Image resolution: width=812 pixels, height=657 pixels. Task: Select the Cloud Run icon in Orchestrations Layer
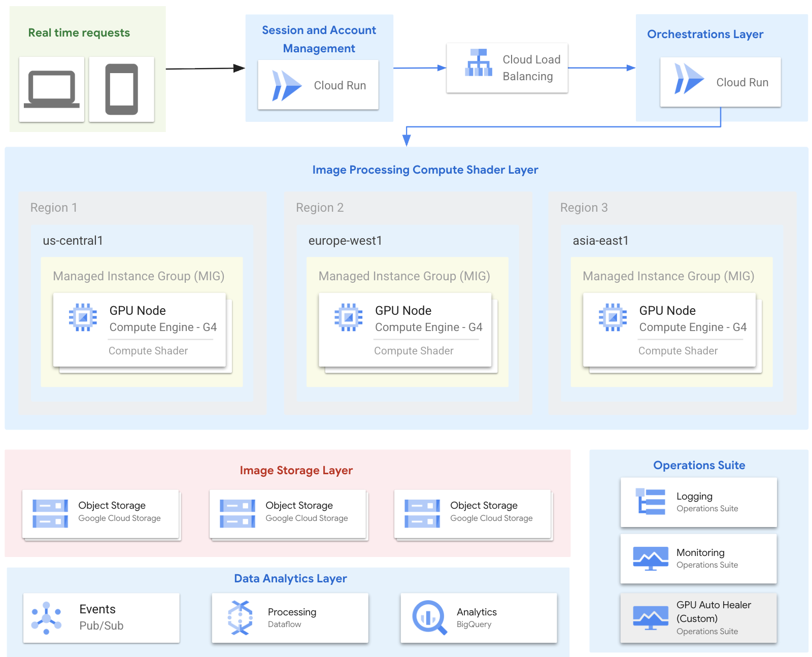coord(689,79)
